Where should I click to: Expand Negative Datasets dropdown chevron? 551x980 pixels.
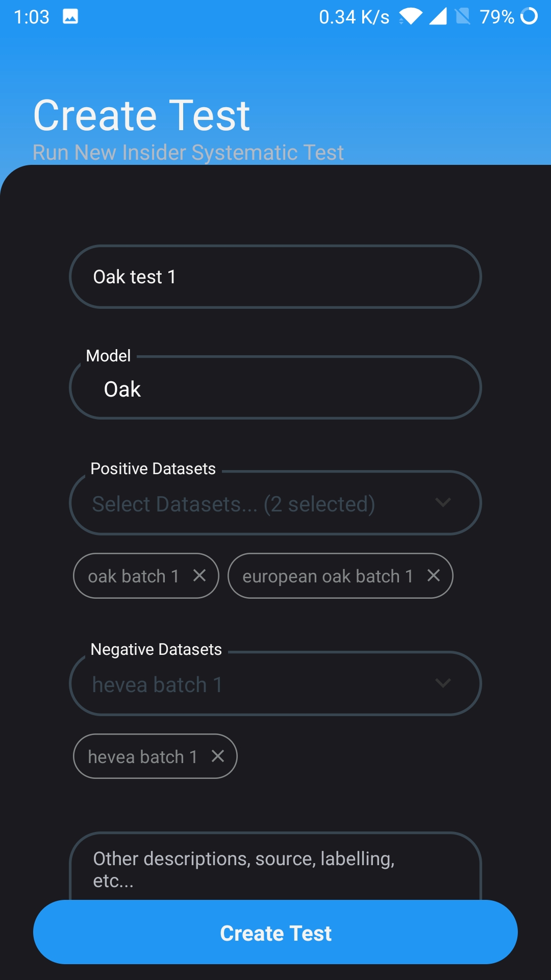(443, 683)
